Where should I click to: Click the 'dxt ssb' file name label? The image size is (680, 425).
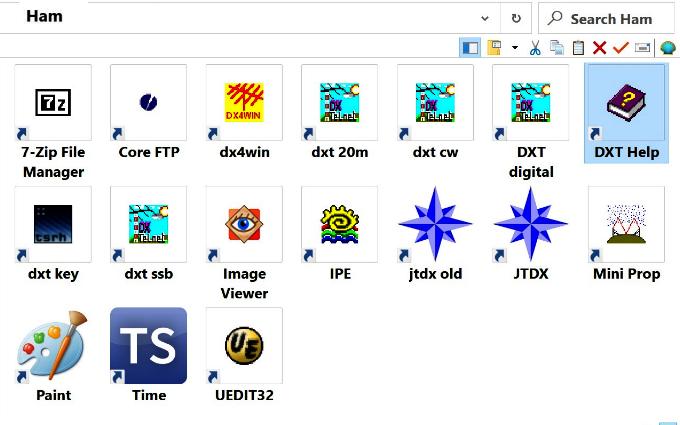tap(149, 274)
